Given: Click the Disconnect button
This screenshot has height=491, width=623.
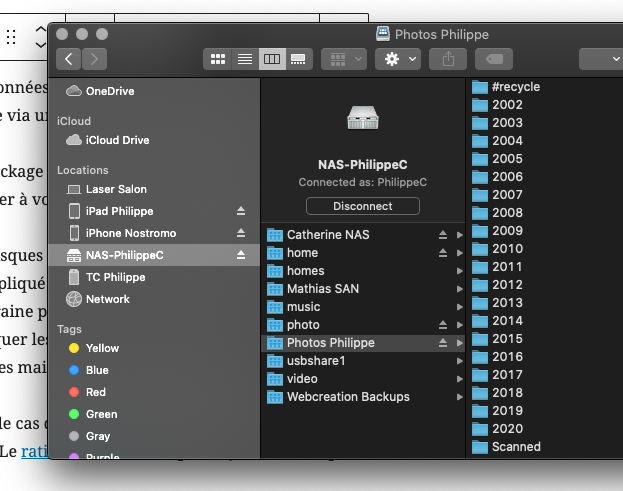Looking at the screenshot, I should [x=363, y=206].
